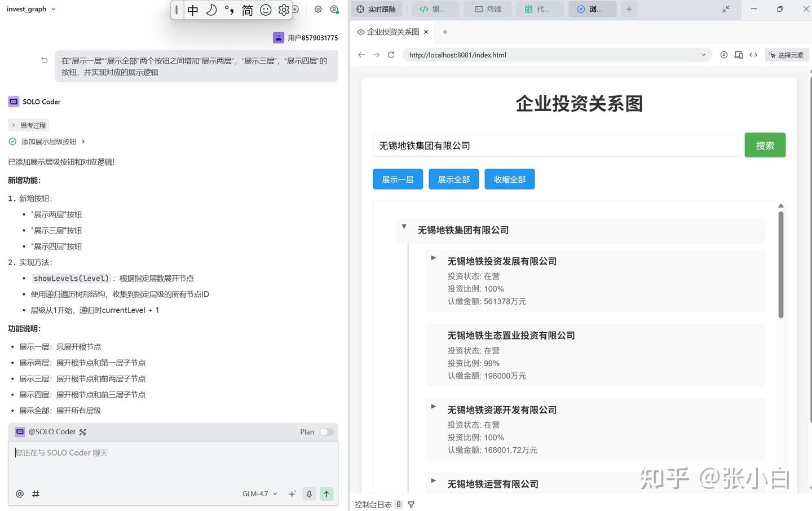Click the 展示全部 button

point(453,179)
